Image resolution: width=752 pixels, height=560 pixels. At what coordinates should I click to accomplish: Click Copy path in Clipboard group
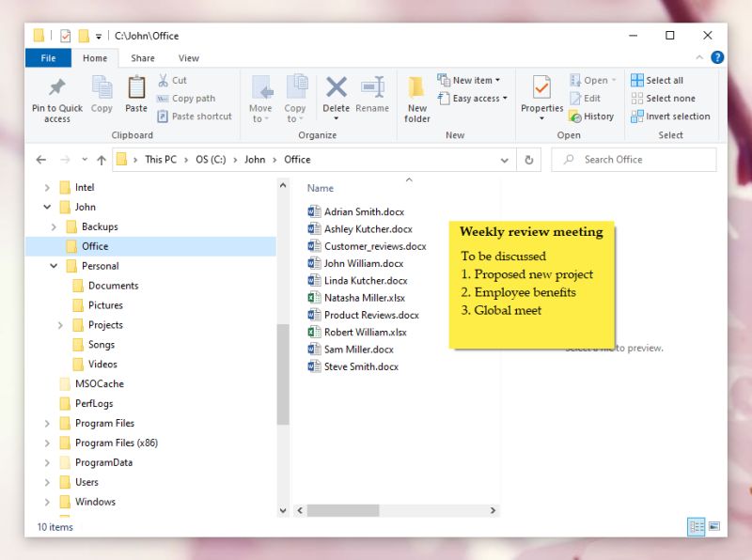(x=186, y=99)
